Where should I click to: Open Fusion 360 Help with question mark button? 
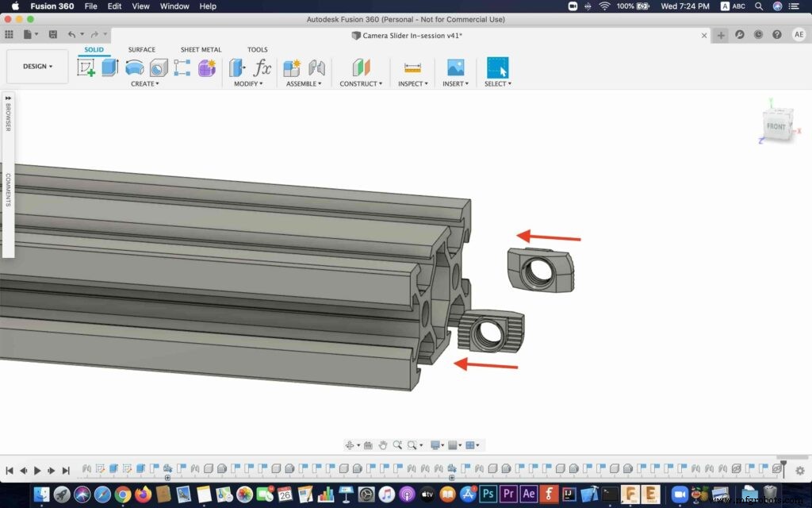[777, 34]
